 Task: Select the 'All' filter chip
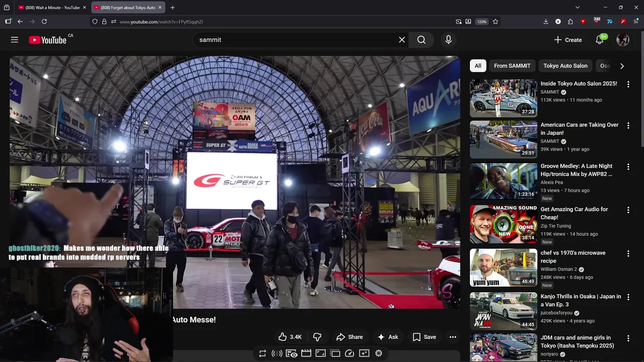[x=478, y=66]
